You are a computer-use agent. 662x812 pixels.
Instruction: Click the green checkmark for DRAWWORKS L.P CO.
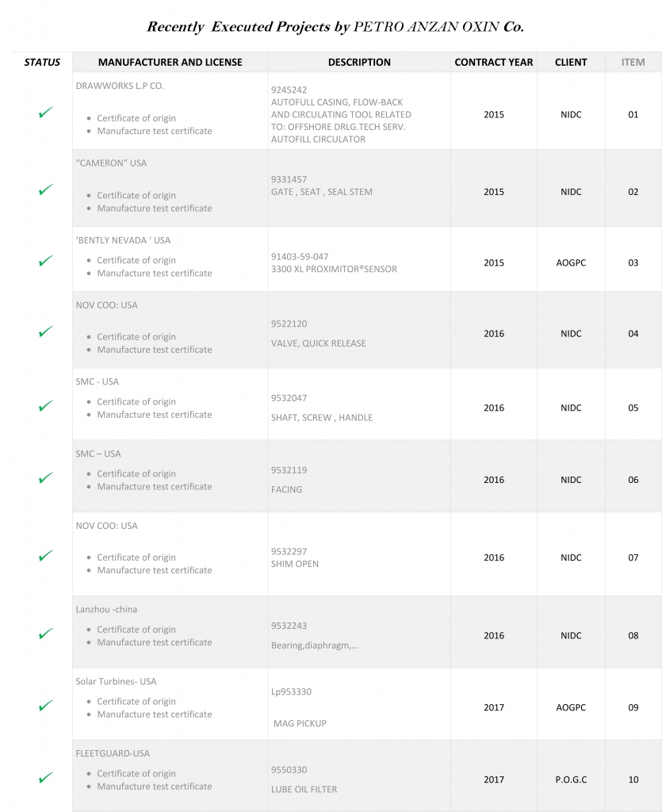coord(45,113)
